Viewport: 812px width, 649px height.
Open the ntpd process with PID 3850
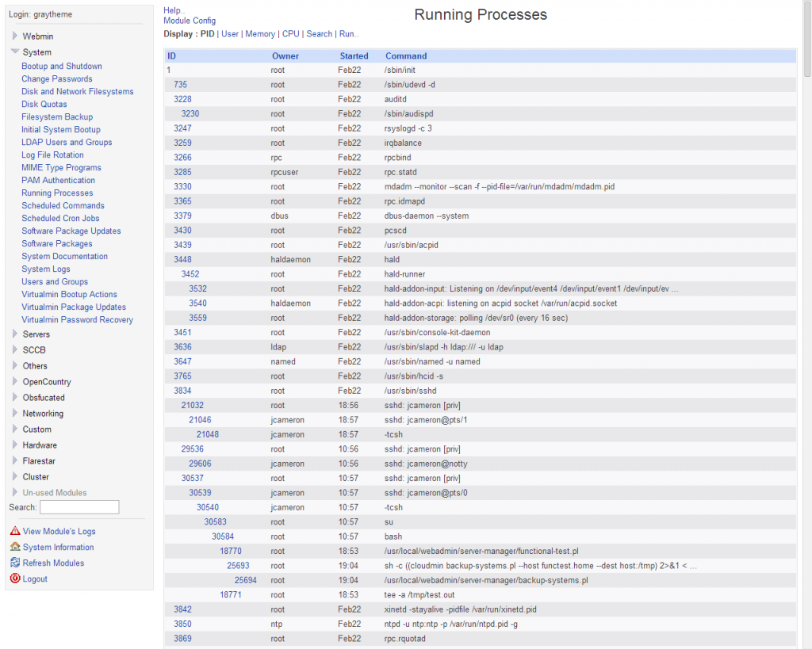[182, 624]
